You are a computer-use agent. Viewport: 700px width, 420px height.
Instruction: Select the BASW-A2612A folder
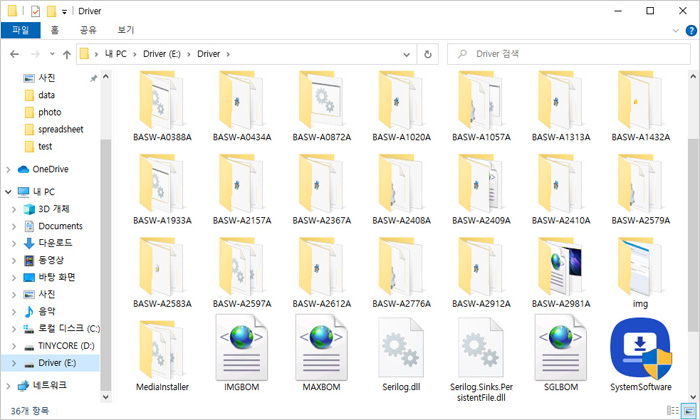[321, 273]
